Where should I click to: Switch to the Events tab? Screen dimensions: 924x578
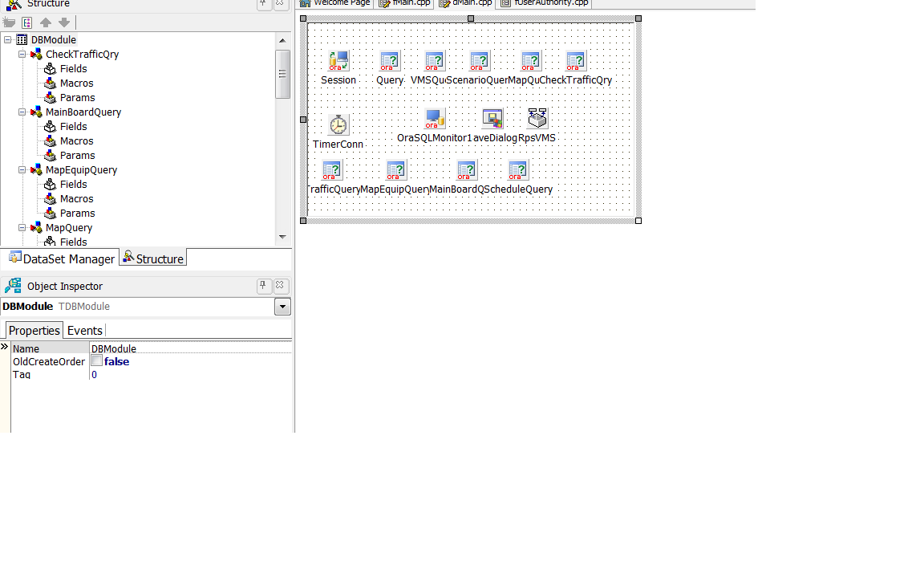pos(84,331)
